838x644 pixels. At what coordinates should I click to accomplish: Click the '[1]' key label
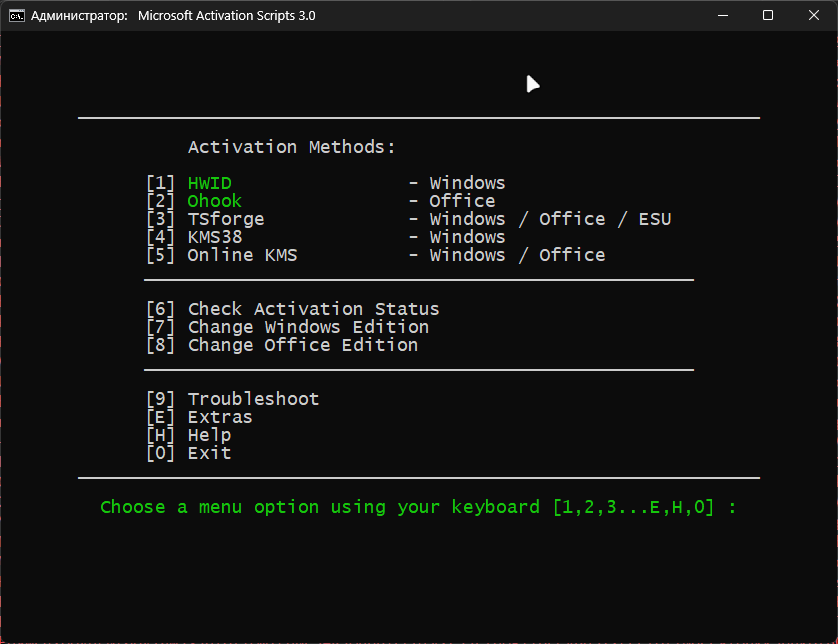(161, 183)
